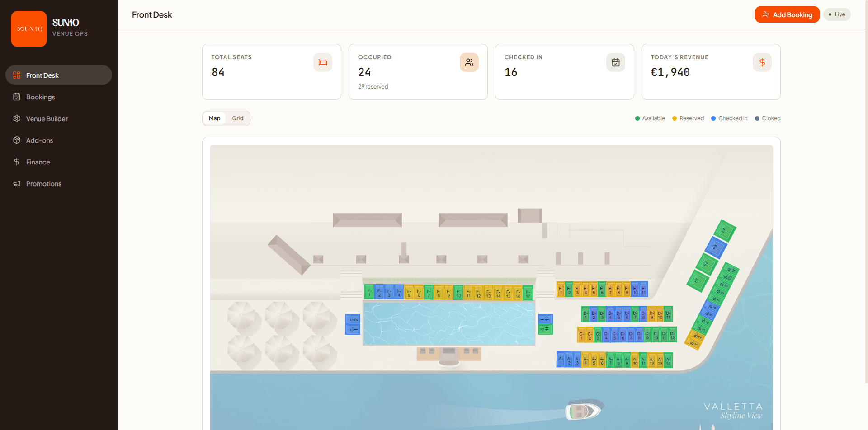
Task: Go to the Finance section
Action: (38, 162)
